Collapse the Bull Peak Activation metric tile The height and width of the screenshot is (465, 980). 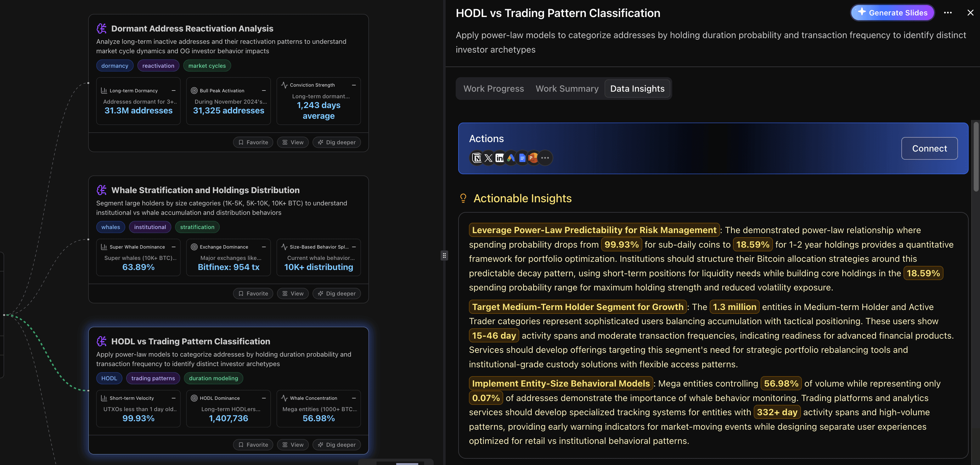pos(263,91)
